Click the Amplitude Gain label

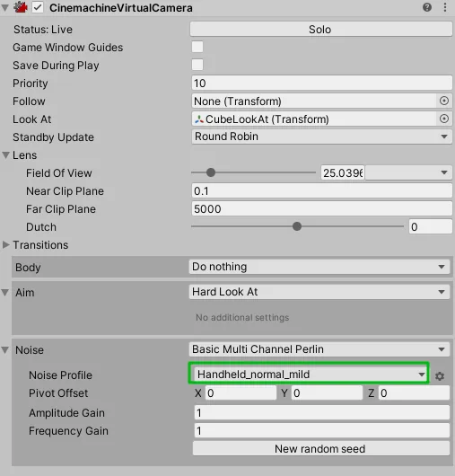pyautogui.click(x=66, y=413)
